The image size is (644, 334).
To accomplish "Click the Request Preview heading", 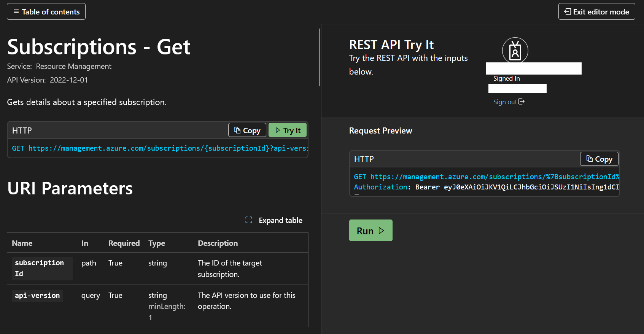I will (380, 130).
